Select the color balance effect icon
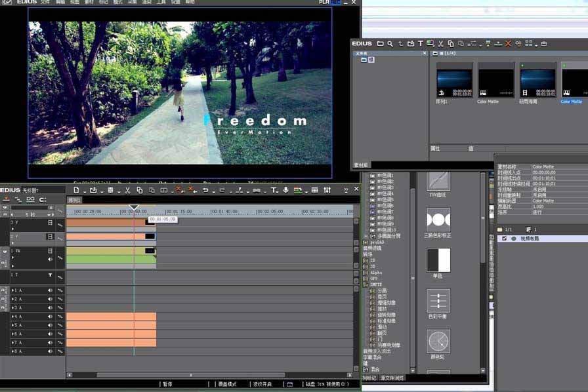Screen dimensions: 588x392 (438, 301)
